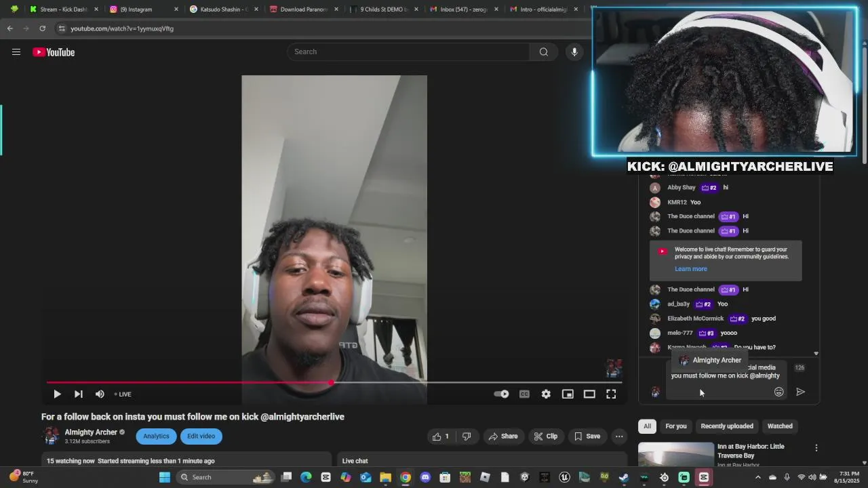Click '15 watching now' description text

[x=71, y=461]
